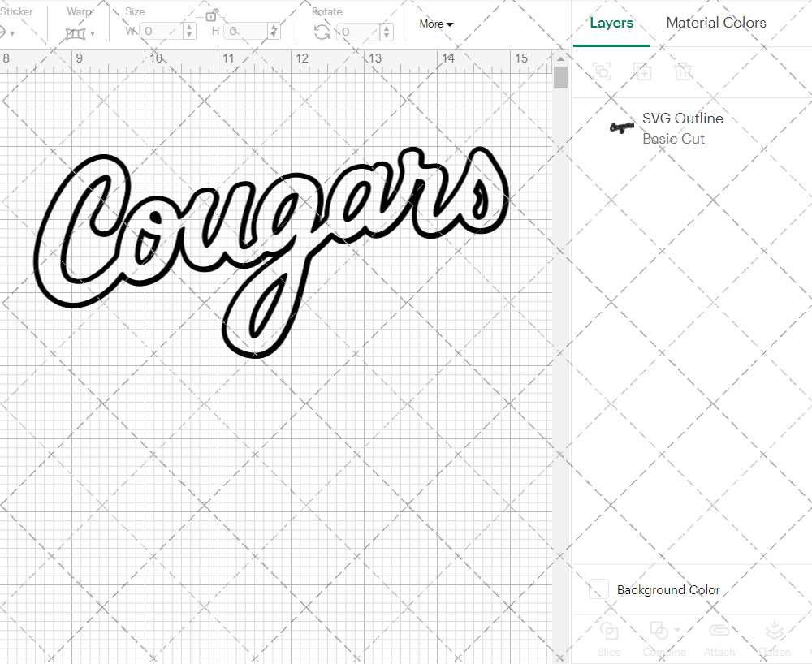Click the Attach tool
The height and width of the screenshot is (664, 812).
[719, 640]
